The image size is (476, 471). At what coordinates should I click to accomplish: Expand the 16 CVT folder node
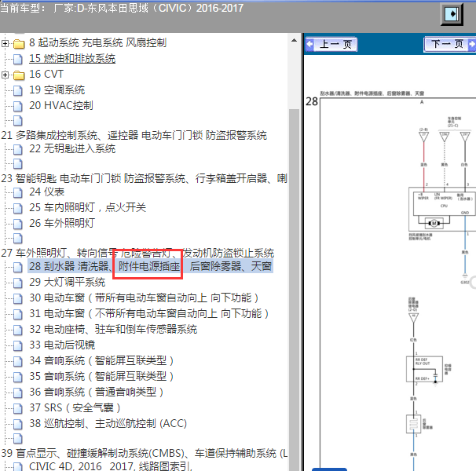coord(5,75)
